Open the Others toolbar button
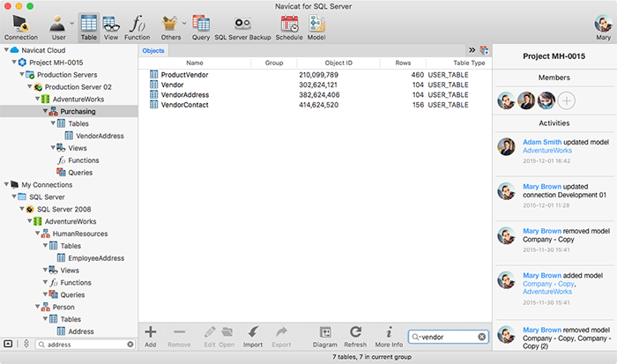Image resolution: width=617 pixels, height=364 pixels. [x=170, y=27]
